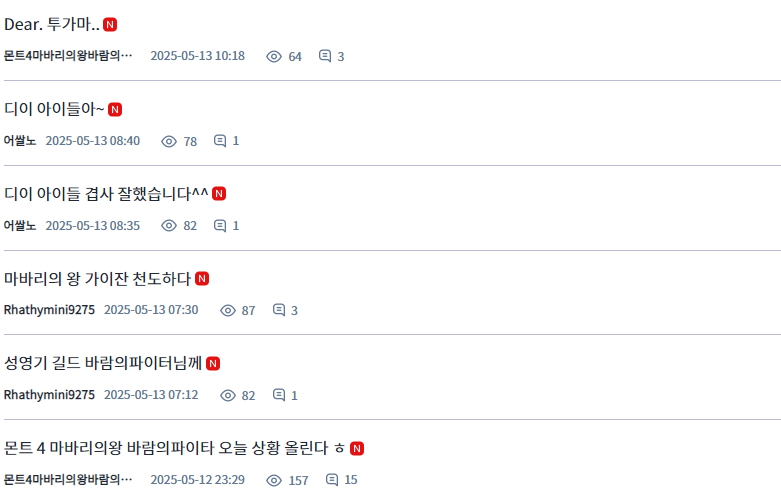Click the red N badge beside '성영기 길드 바람의파이터님께'
The width and height of the screenshot is (781, 502).
(x=213, y=363)
